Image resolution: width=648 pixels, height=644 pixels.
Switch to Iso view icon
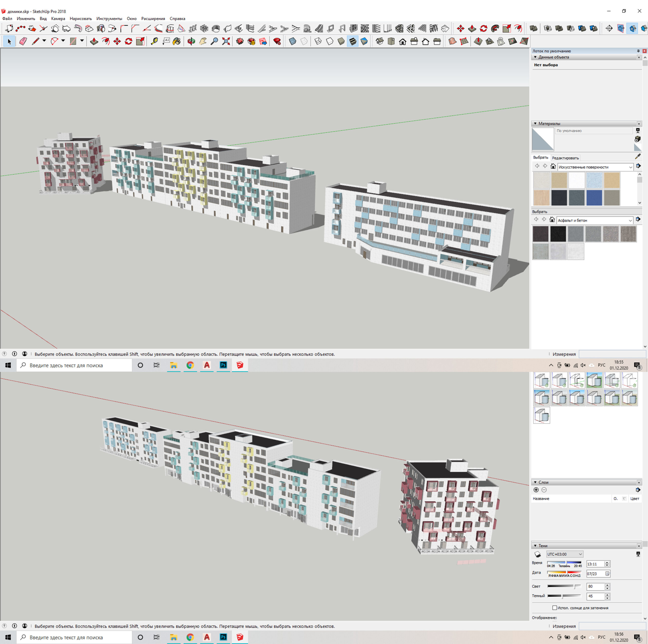(380, 41)
